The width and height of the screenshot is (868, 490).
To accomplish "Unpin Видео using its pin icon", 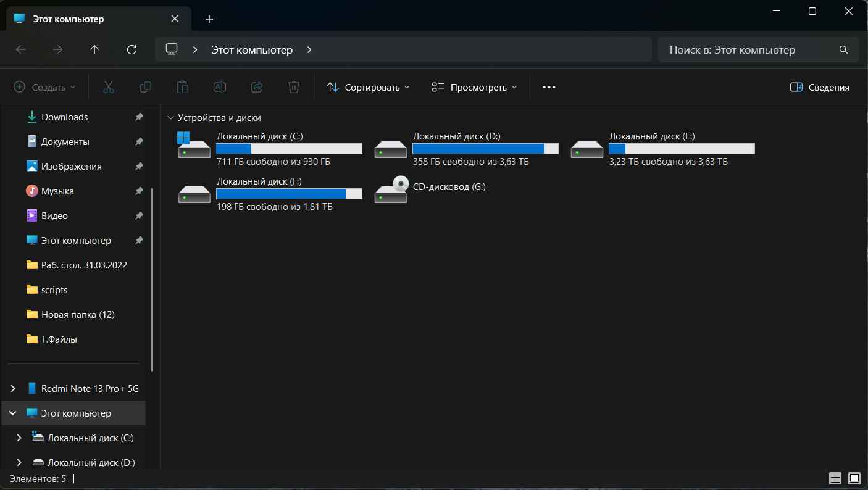I will [x=139, y=215].
